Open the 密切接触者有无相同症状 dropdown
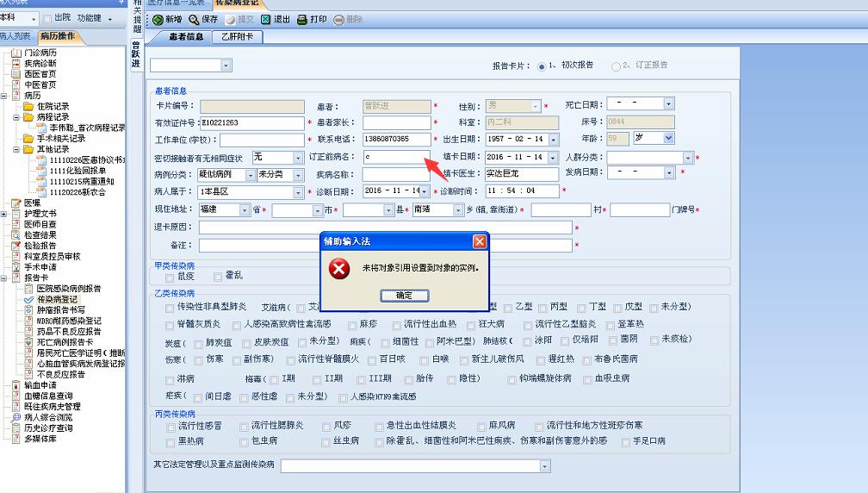The height and width of the screenshot is (493, 868). pyautogui.click(x=298, y=158)
